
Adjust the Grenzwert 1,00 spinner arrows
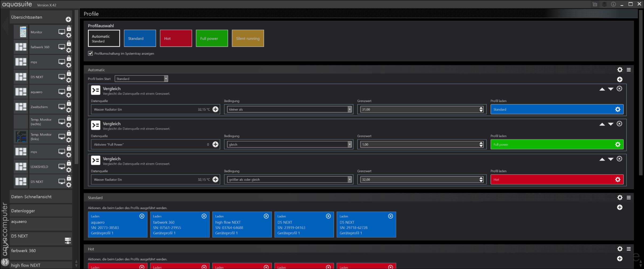[x=481, y=145]
